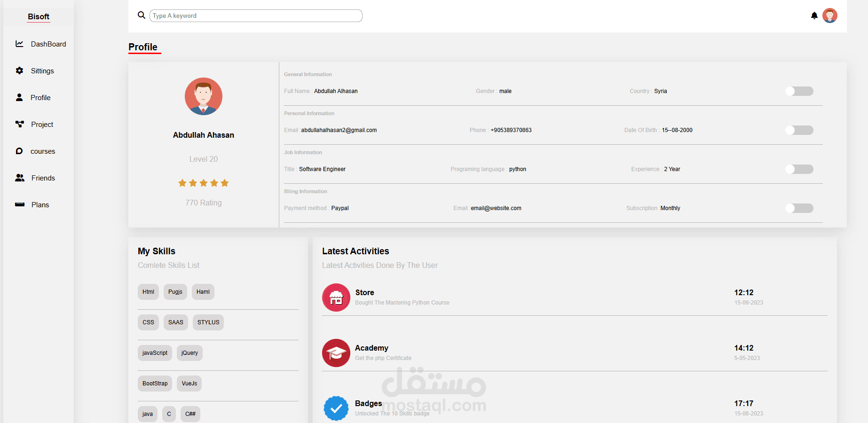Click the Bisoft logo text

pos(39,16)
